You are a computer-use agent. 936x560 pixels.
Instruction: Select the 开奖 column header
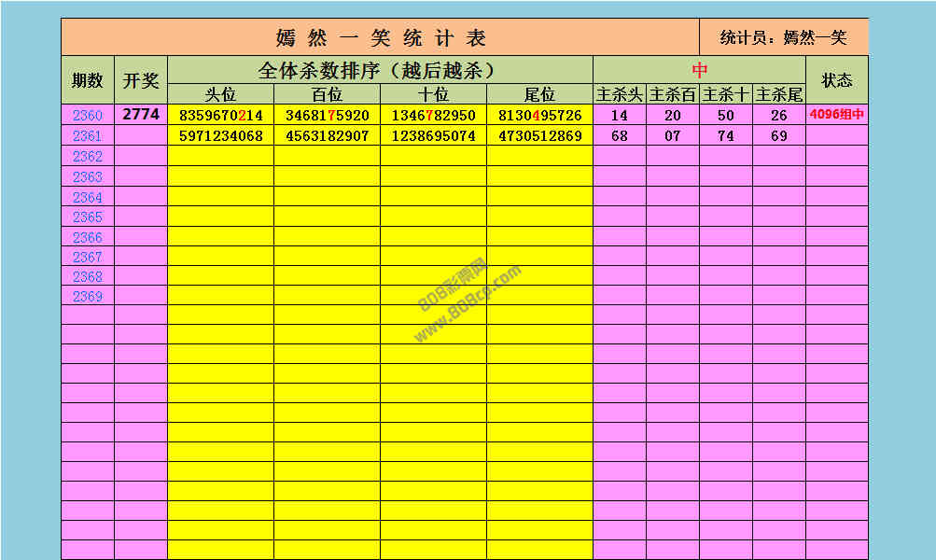point(141,80)
